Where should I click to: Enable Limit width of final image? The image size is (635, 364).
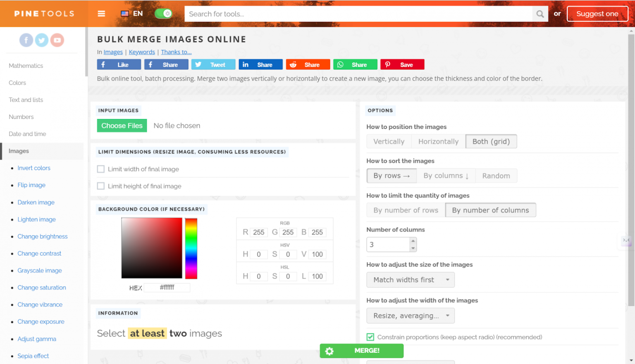click(101, 169)
